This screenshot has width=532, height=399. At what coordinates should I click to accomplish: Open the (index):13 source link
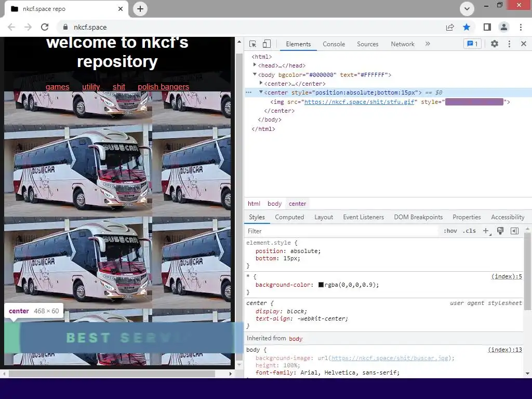505,350
